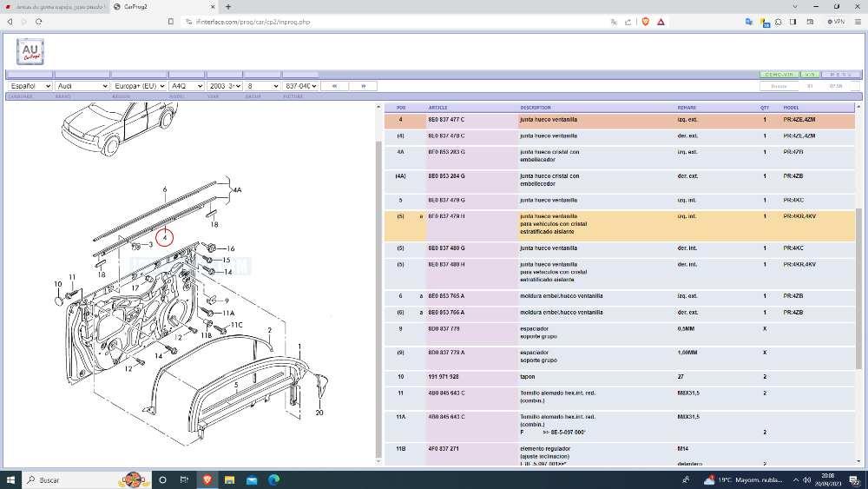Screen dimensions: 868x489
Task: Bookmark this page
Action: (x=170, y=22)
